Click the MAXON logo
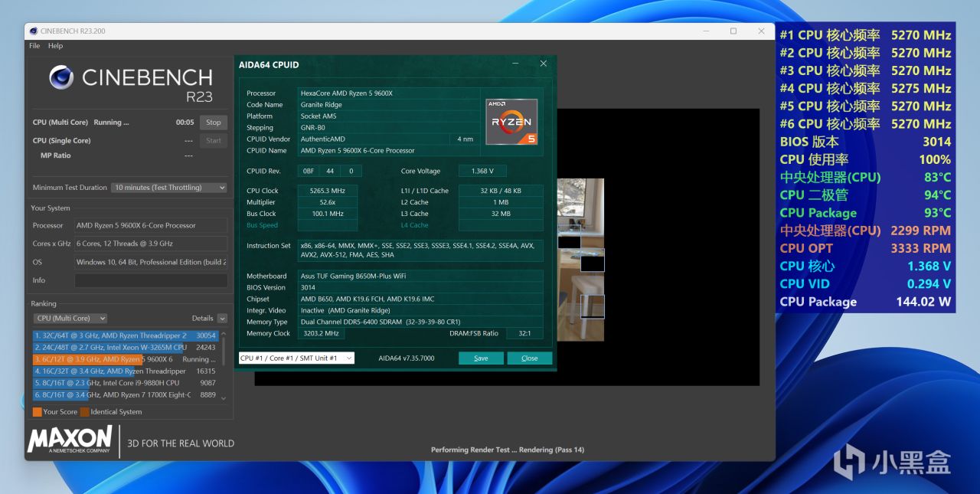This screenshot has height=494, width=980. [70, 440]
